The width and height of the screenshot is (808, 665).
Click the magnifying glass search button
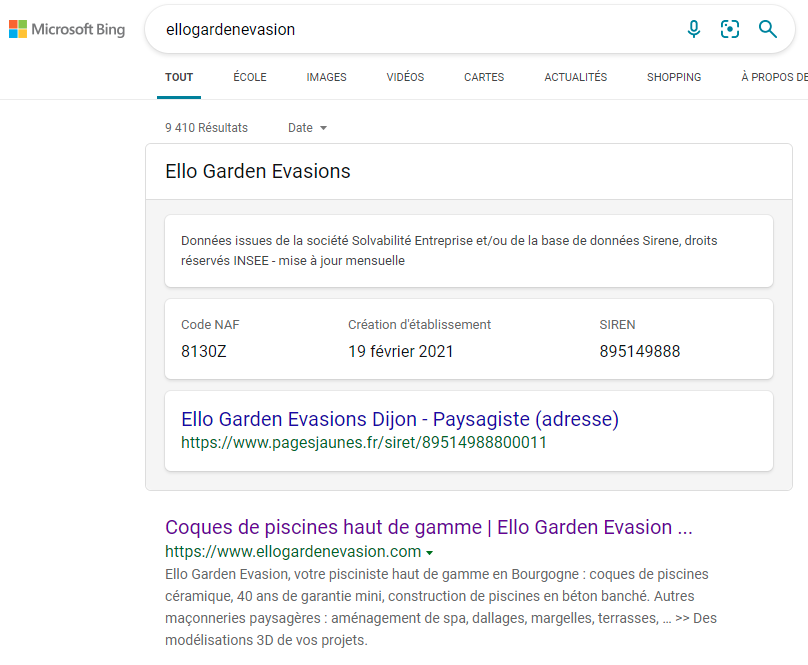tap(767, 29)
